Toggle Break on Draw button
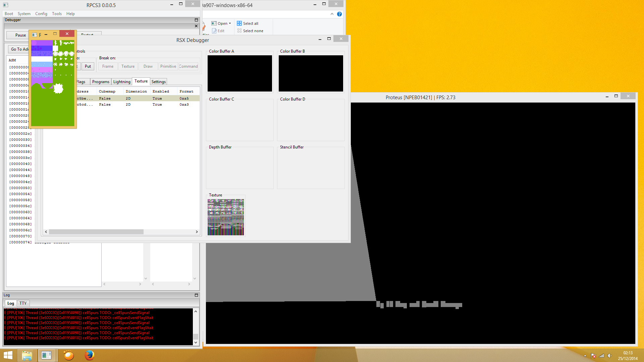The width and height of the screenshot is (644, 362). click(x=148, y=66)
